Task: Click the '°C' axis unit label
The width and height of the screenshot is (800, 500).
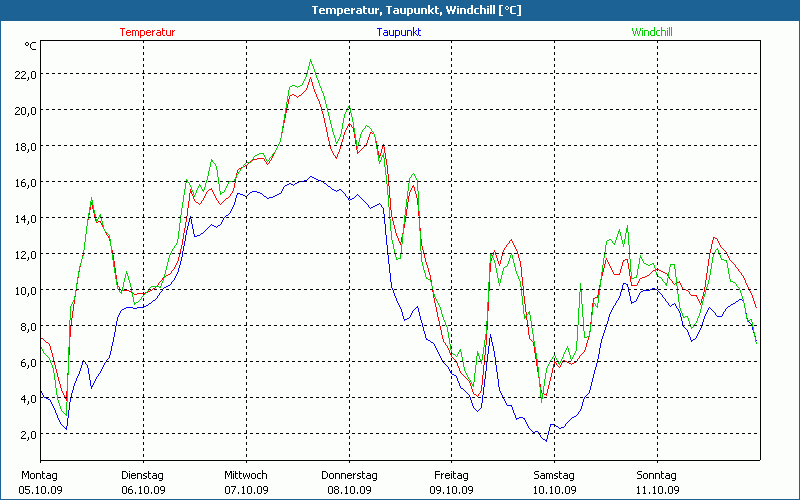Action: (30, 46)
